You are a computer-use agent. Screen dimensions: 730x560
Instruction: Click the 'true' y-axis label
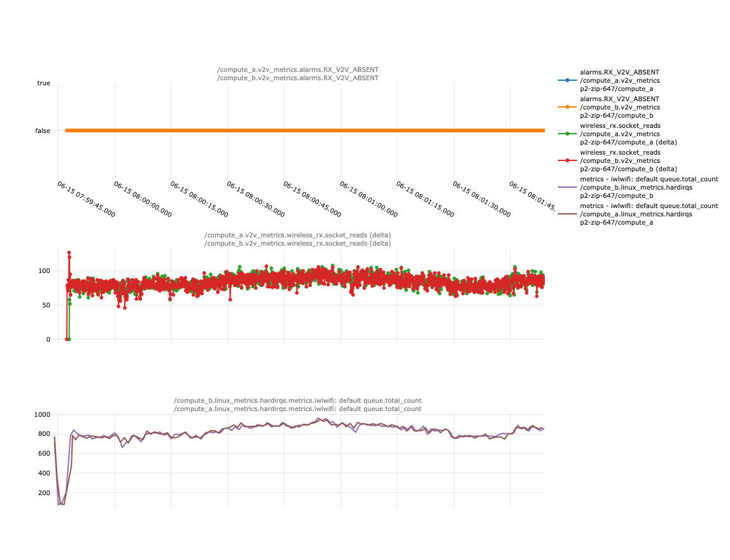(44, 83)
